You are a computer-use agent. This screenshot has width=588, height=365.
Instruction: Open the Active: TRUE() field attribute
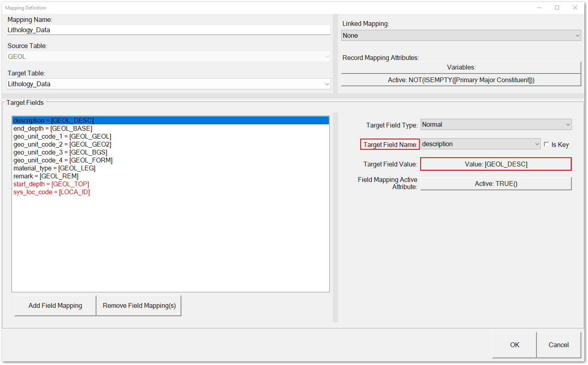tap(496, 183)
